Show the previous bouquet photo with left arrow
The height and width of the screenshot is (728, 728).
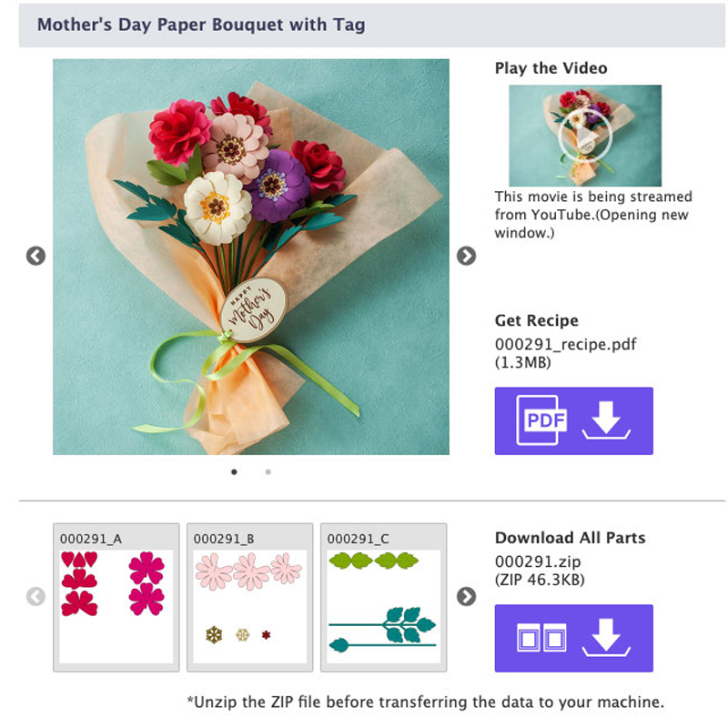35,256
